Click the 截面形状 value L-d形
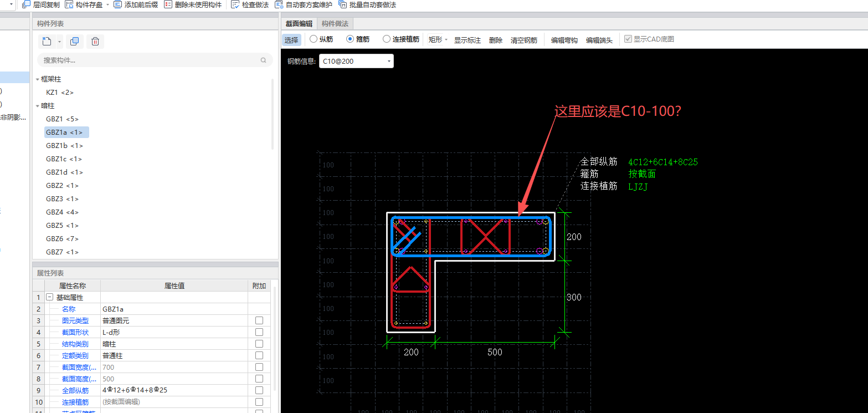 click(174, 332)
